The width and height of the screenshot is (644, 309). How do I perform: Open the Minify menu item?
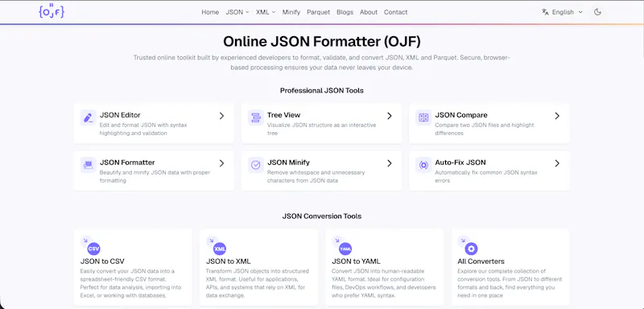(291, 12)
